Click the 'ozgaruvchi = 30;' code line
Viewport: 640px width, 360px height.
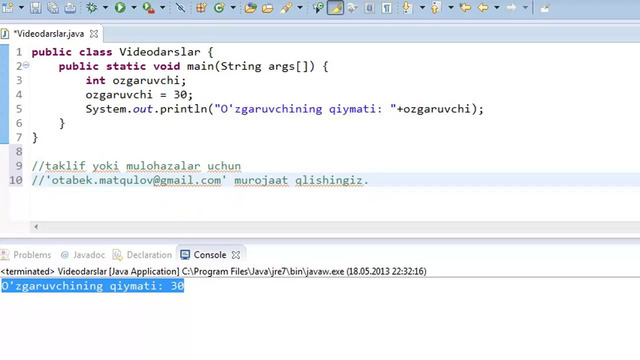click(x=139, y=95)
